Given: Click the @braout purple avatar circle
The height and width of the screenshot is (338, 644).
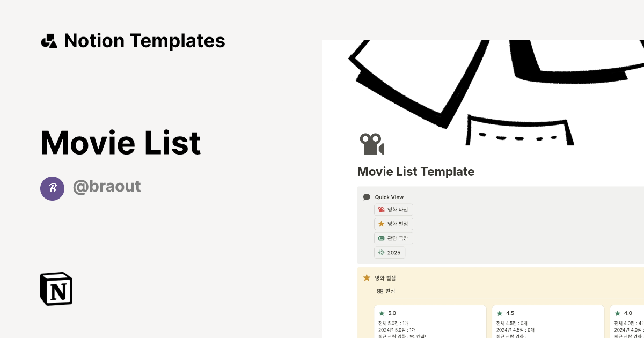Looking at the screenshot, I should coord(52,188).
